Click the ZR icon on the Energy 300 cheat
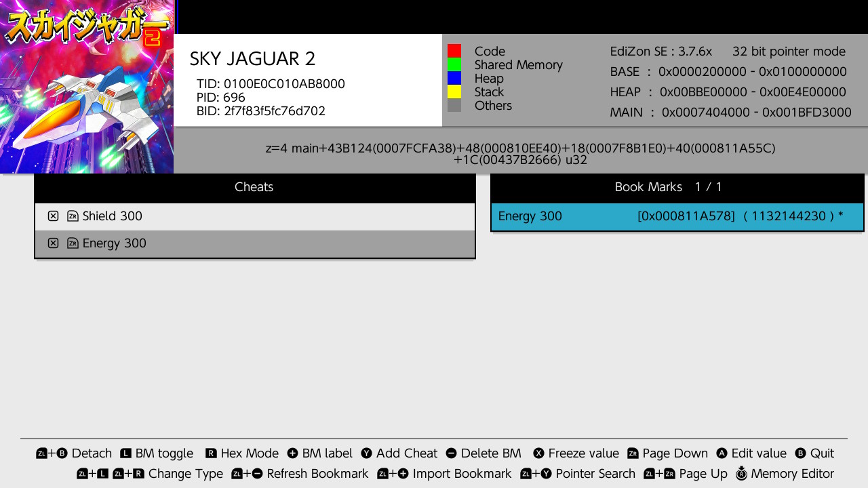Image resolution: width=868 pixels, height=488 pixels. (73, 243)
